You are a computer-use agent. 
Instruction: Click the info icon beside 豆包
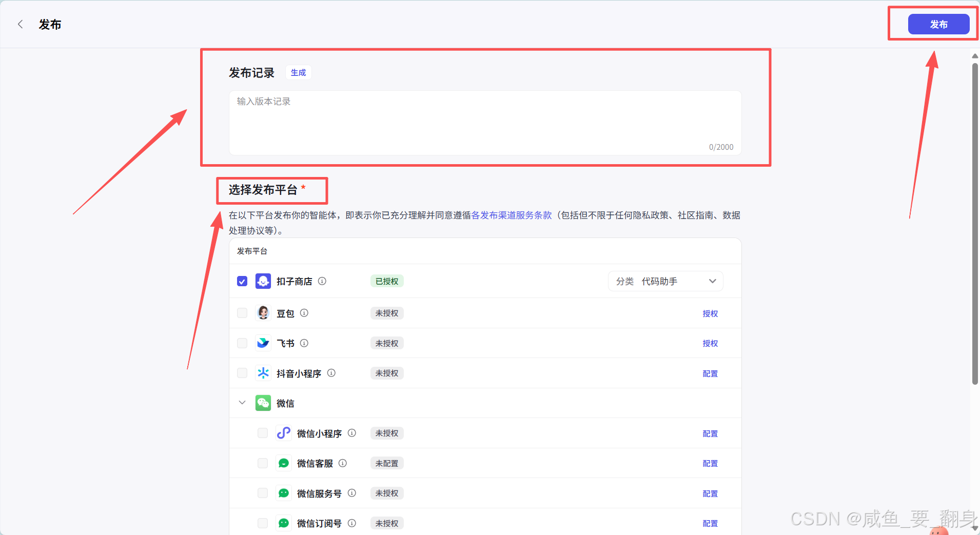click(x=304, y=313)
